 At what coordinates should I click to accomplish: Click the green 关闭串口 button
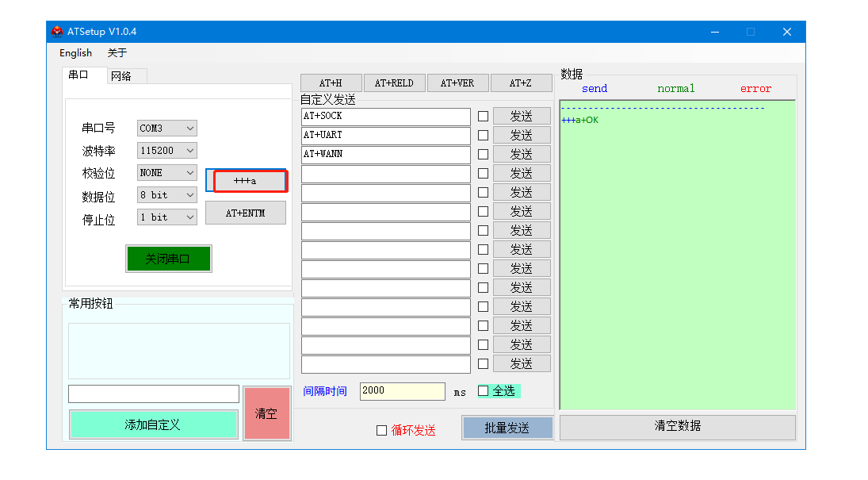pos(168,259)
